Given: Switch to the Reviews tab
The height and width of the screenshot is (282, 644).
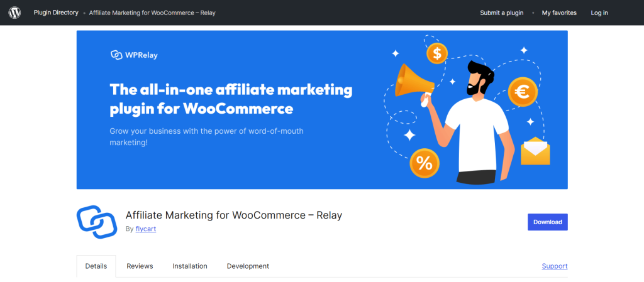Looking at the screenshot, I should pos(140,266).
